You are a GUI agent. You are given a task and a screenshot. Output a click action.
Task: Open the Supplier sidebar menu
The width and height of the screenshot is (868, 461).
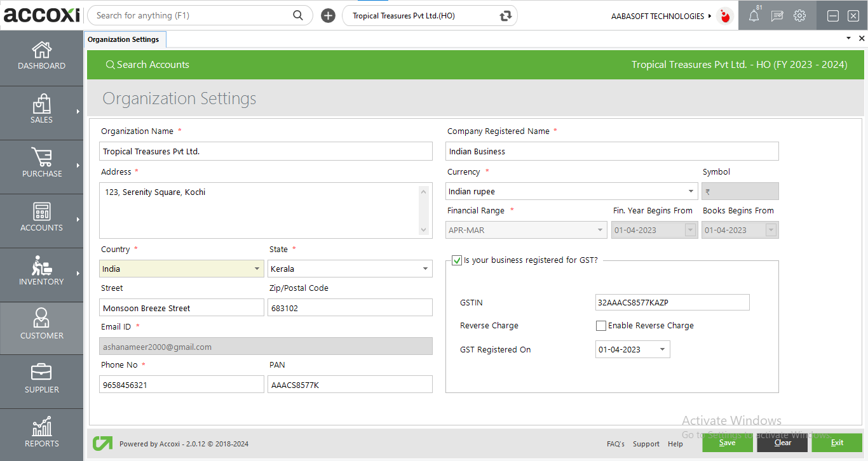pos(41,380)
